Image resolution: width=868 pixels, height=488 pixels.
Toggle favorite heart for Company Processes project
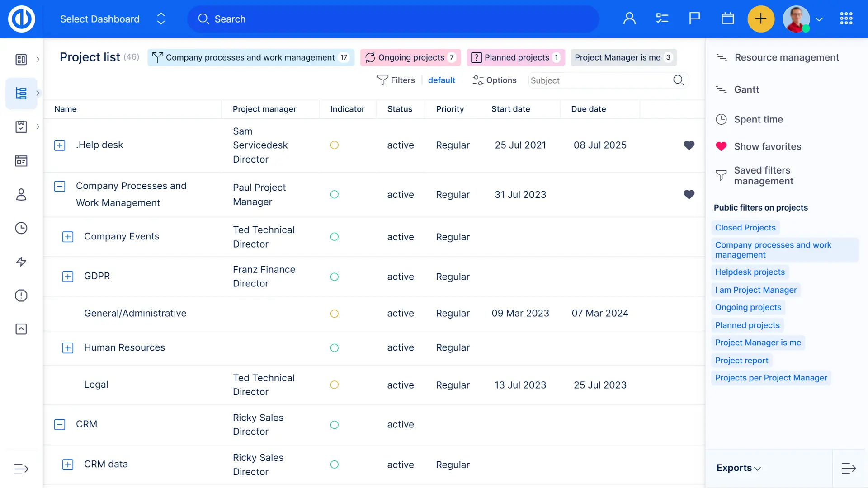pyautogui.click(x=689, y=194)
